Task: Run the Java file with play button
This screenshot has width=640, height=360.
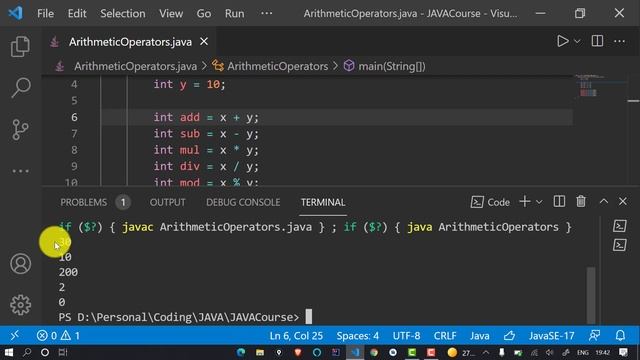Action: tap(562, 41)
